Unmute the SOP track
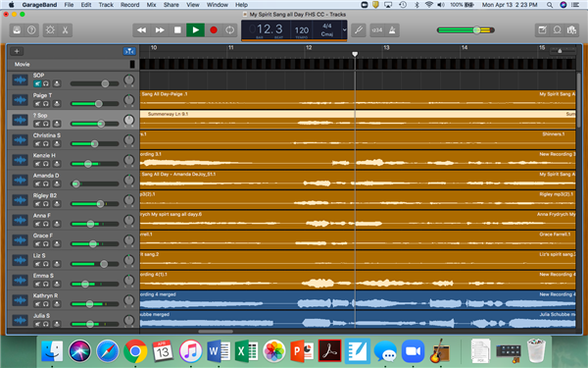Viewport: 588px width, 368px height. (37, 83)
